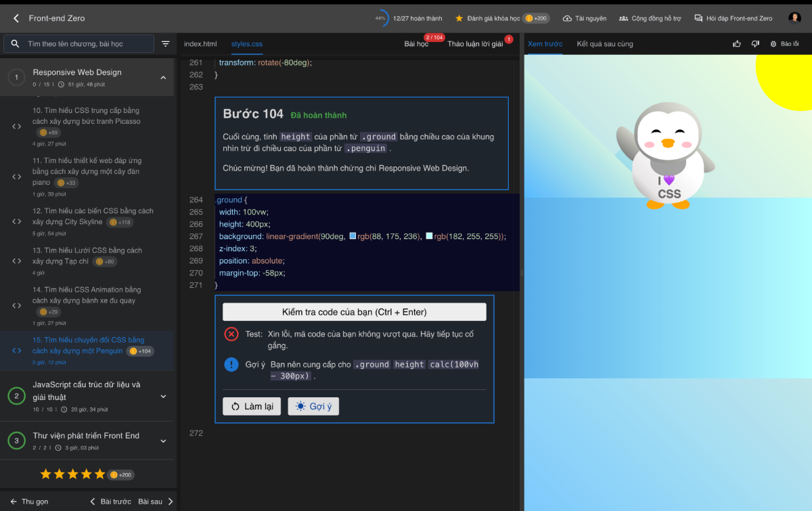Click the Làm lại retry button
The image size is (812, 511).
251,406
